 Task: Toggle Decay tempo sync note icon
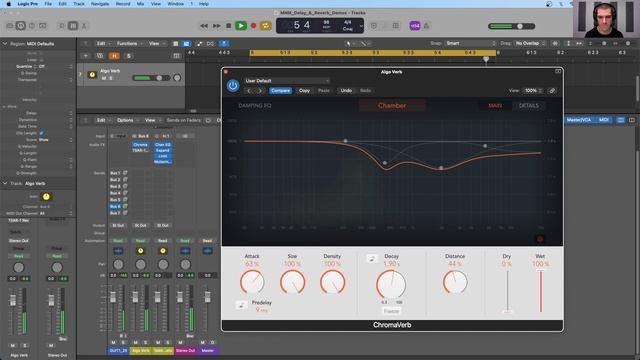(372, 258)
